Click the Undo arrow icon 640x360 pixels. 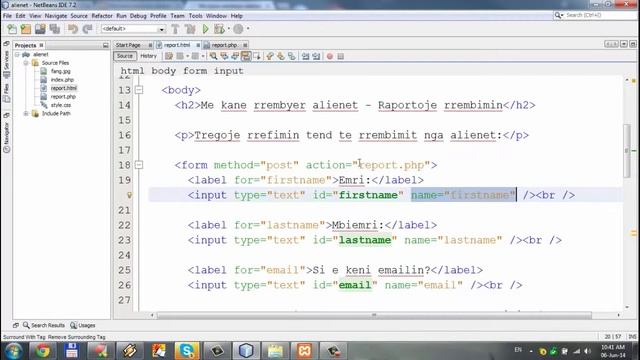(x=73, y=29)
